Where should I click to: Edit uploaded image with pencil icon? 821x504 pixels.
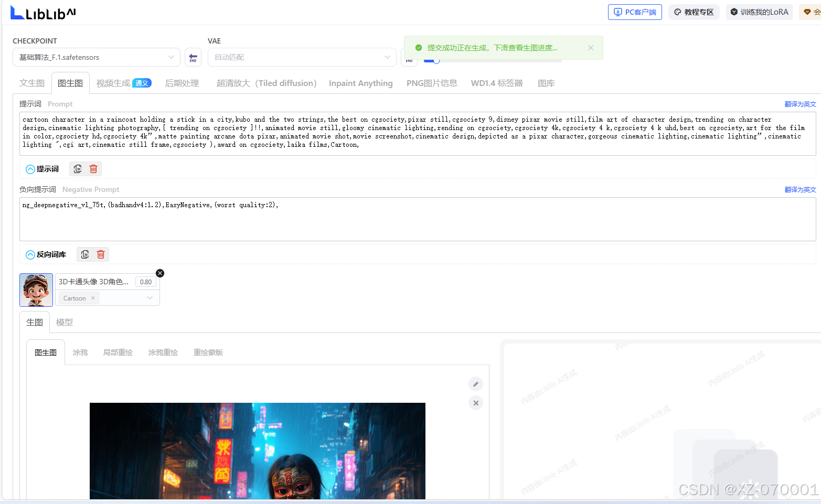click(x=476, y=384)
